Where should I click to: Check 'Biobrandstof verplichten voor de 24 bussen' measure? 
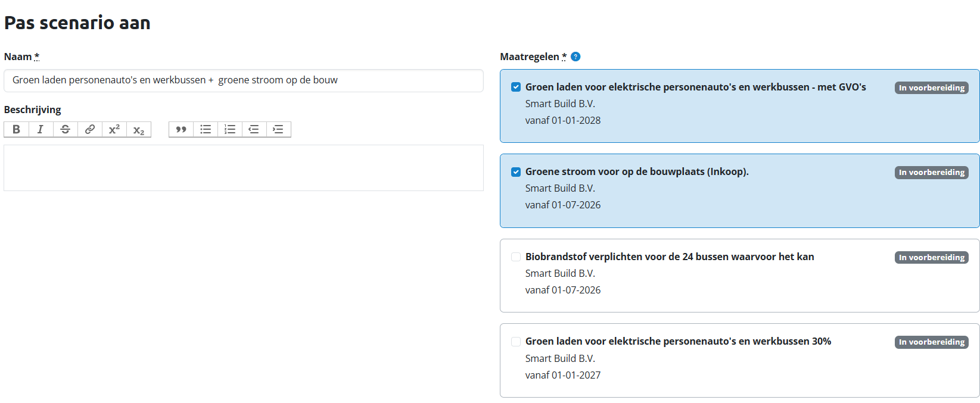tap(516, 257)
